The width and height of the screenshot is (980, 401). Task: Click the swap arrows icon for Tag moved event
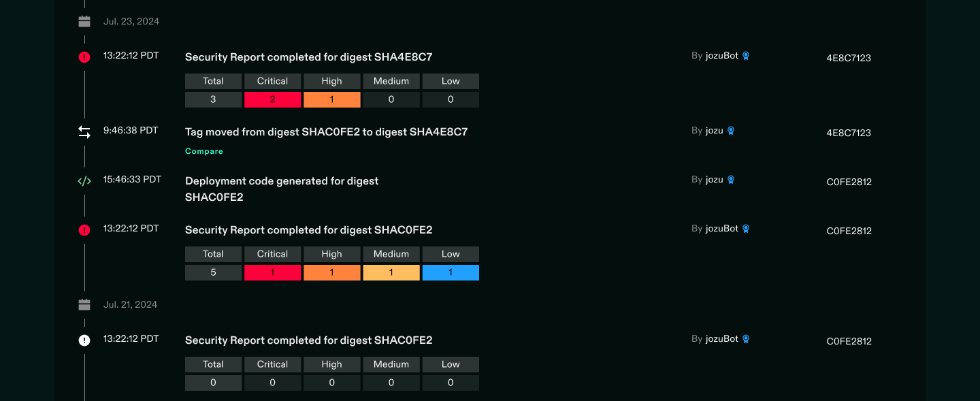coord(84,132)
